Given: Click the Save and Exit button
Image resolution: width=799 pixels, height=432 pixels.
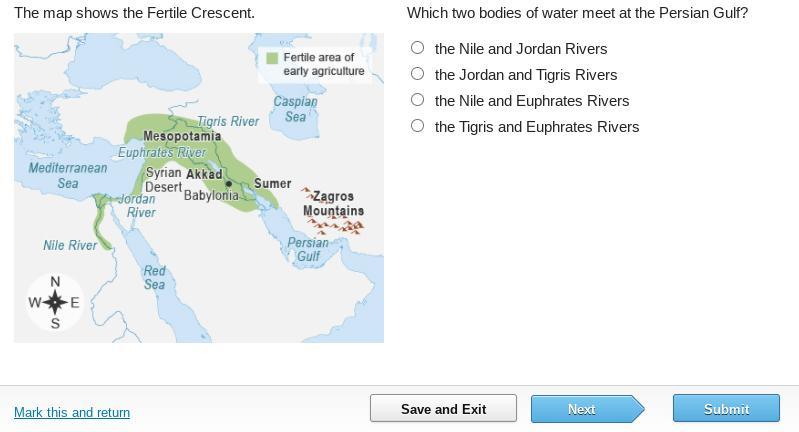Looking at the screenshot, I should pyautogui.click(x=443, y=408).
